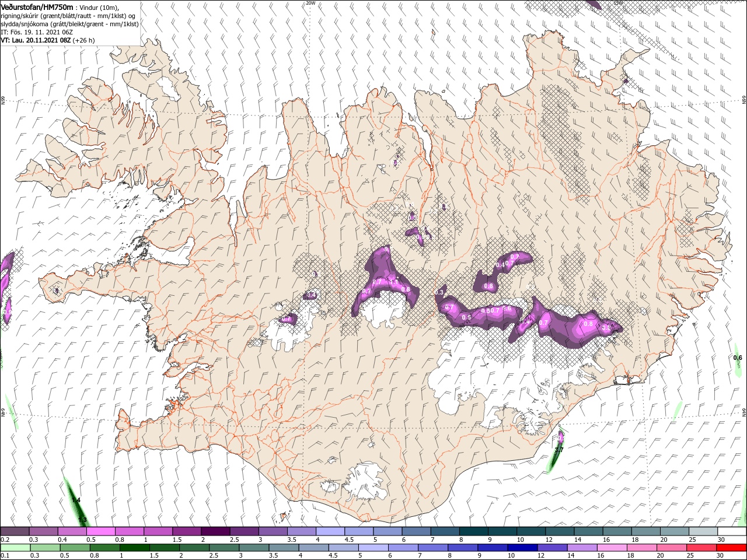This screenshot has height=560, width=747.
Task: Click the 0.2 label on the top scale
Action: pyautogui.click(x=5, y=540)
